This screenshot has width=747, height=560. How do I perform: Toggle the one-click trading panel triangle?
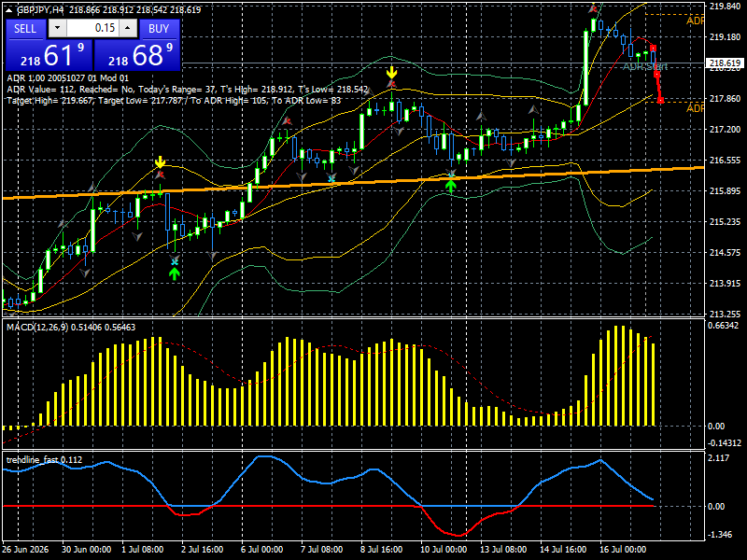(10, 9)
